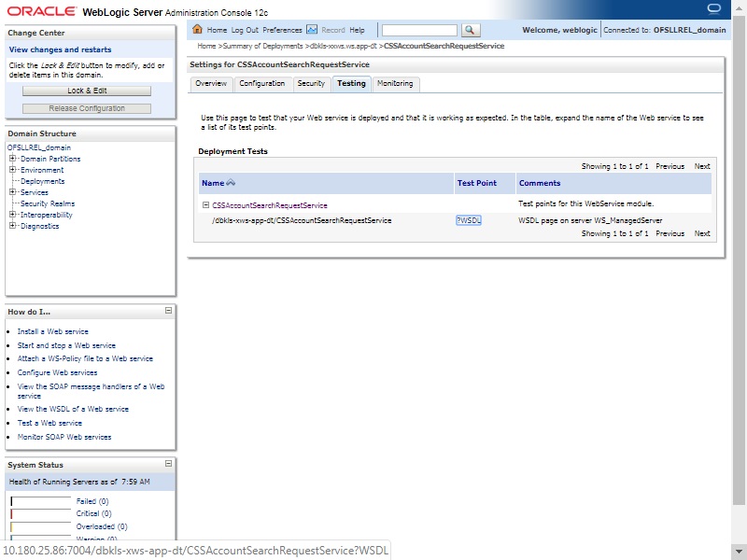Click the Overloaded (0) status link
This screenshot has height=560, width=747.
102,526
